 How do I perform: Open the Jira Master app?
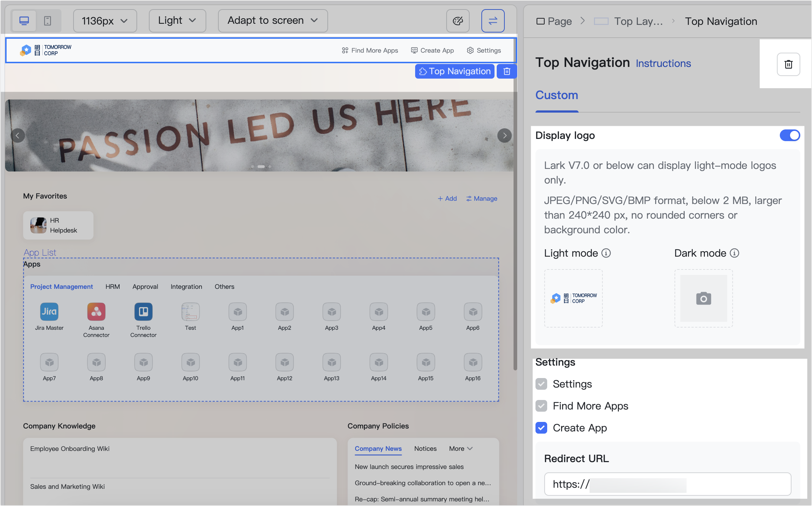[x=49, y=311]
